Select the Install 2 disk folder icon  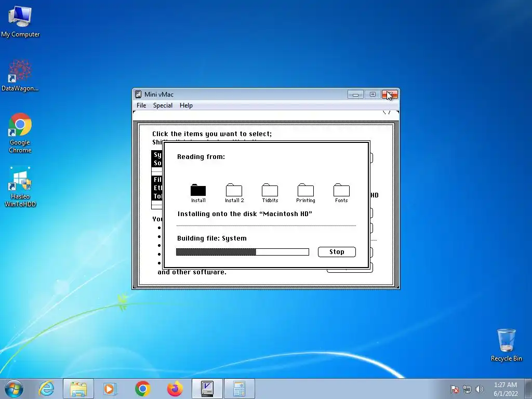click(234, 193)
